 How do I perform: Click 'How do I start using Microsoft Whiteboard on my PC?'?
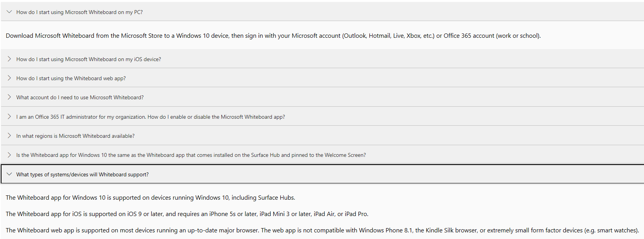(x=79, y=12)
